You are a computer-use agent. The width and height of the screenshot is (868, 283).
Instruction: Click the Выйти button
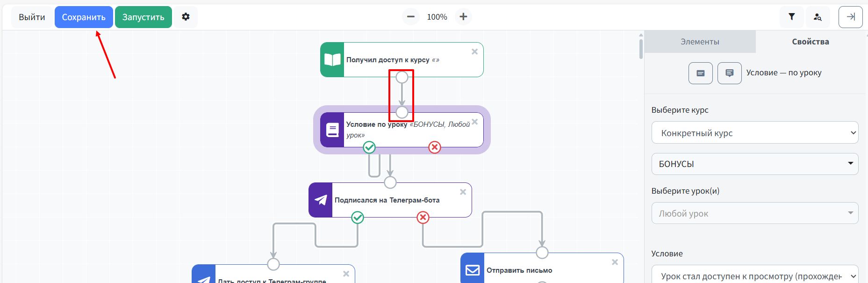(x=32, y=17)
